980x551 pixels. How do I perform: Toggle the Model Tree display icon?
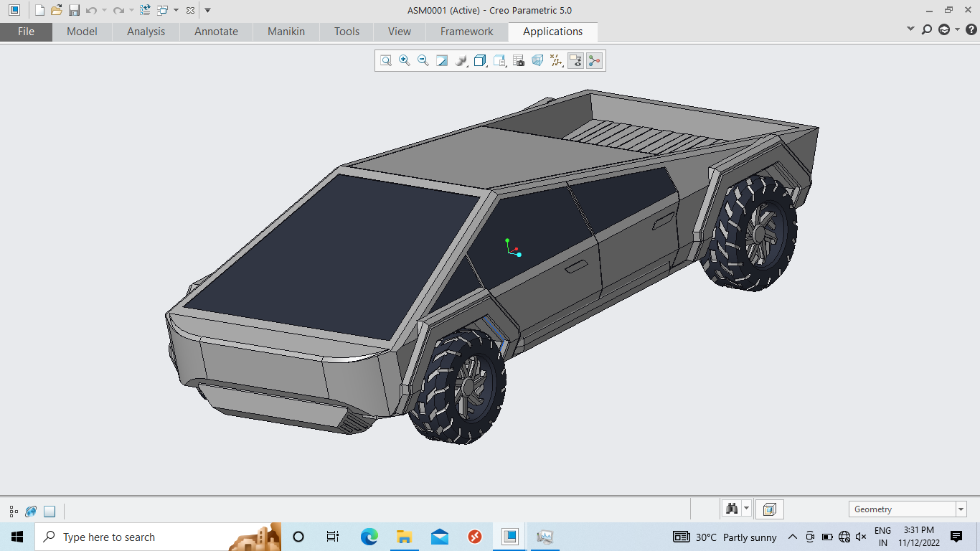[14, 512]
